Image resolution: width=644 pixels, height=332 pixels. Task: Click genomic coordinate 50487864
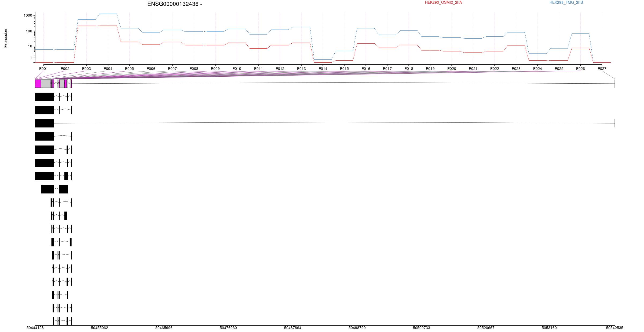293,328
